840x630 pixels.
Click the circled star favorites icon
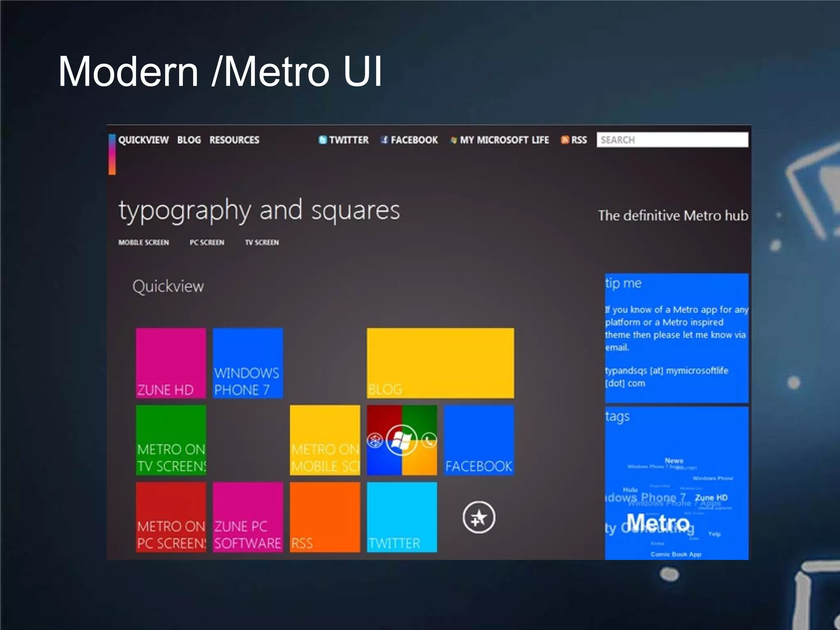point(479,517)
